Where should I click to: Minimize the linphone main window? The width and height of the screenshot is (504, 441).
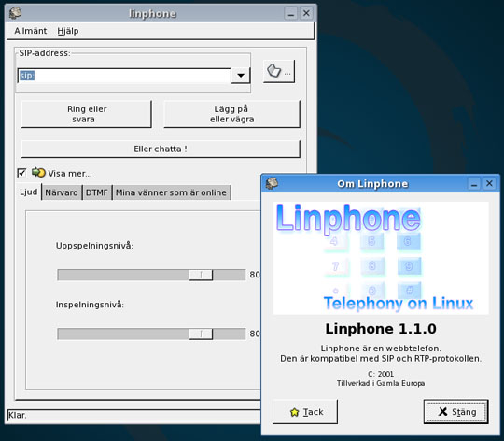pos(291,13)
